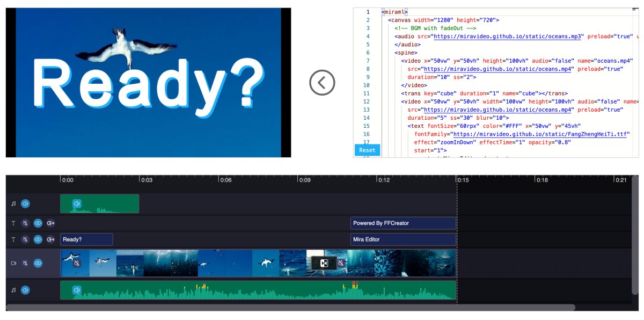
Task: Jump to the 0:09 mark on the ruler
Action: point(304,180)
